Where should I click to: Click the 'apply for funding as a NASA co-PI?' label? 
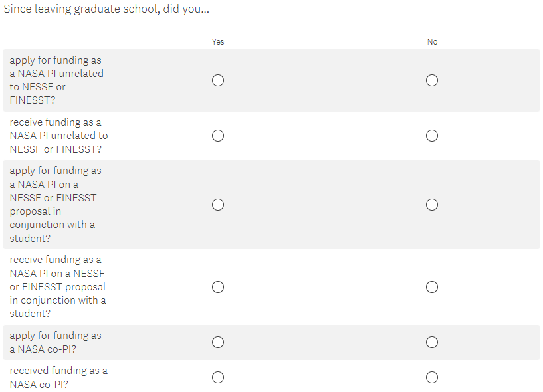[x=56, y=342]
